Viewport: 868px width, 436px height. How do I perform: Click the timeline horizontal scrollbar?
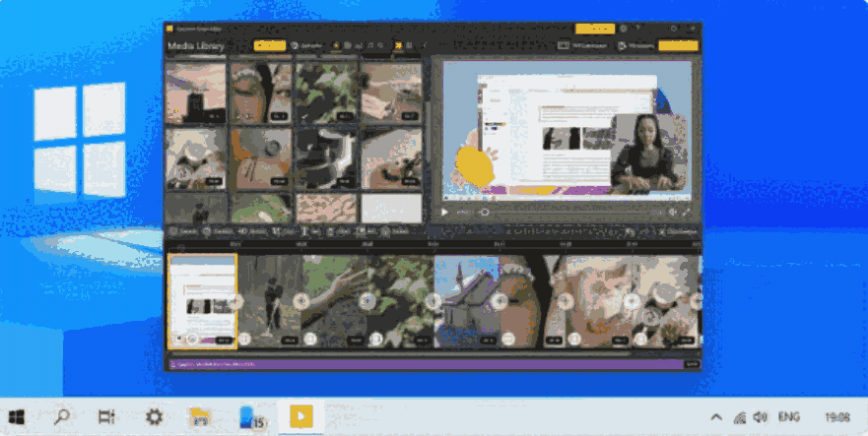(x=400, y=353)
